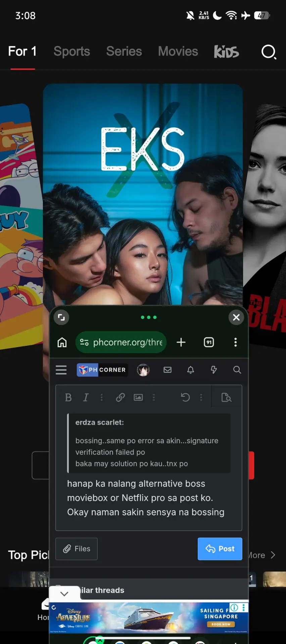Open the EKS movie poster
Image resolution: width=286 pixels, height=644 pixels.
(143, 195)
